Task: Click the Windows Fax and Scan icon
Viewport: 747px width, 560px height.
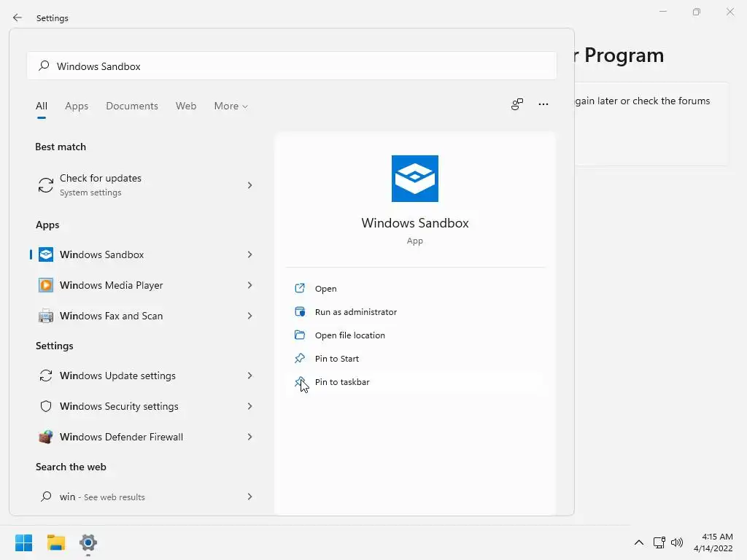Action: click(x=46, y=316)
